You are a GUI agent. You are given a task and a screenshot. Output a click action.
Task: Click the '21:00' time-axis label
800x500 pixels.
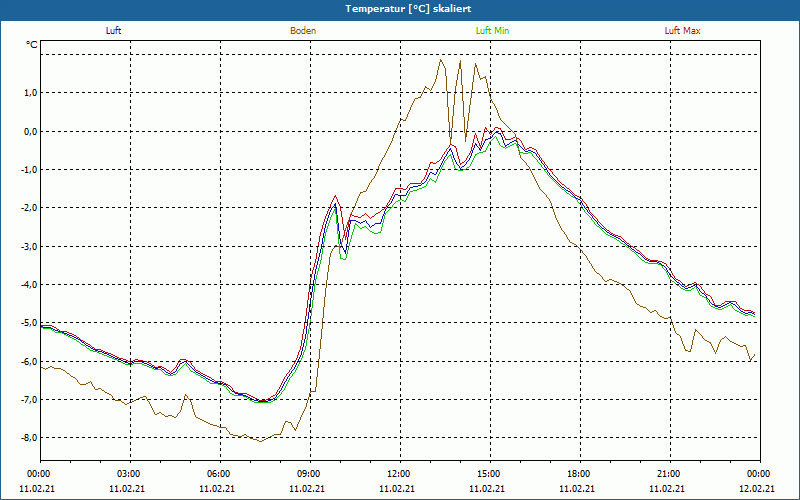click(670, 474)
